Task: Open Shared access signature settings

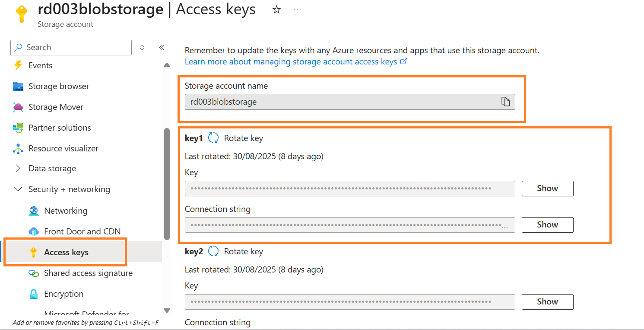Action: coord(88,273)
